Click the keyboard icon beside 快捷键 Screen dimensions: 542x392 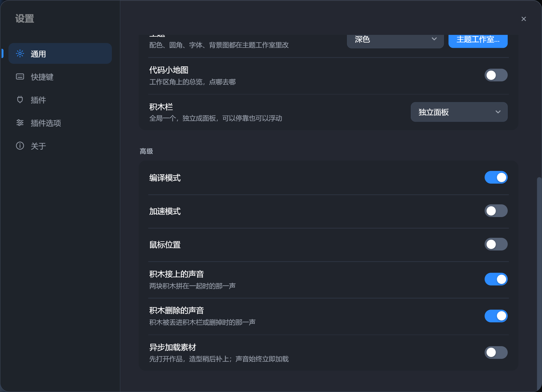(20, 77)
